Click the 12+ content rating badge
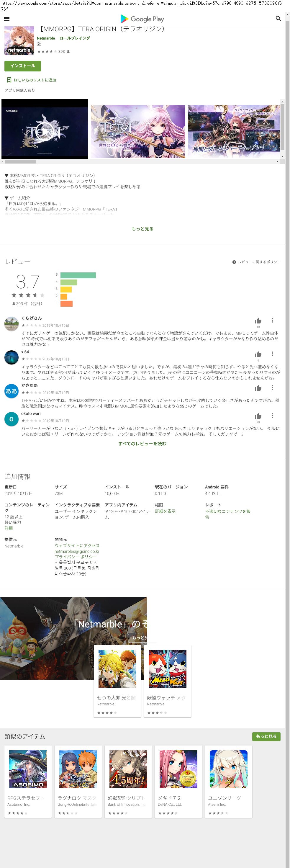 click(x=39, y=44)
